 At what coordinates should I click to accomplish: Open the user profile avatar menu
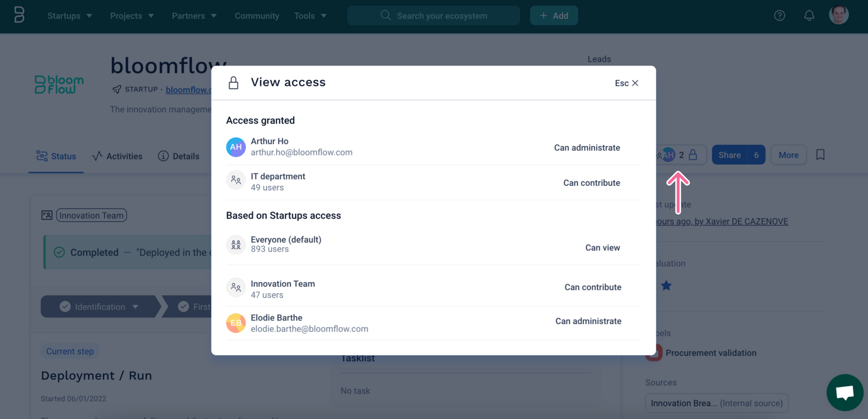tap(839, 15)
